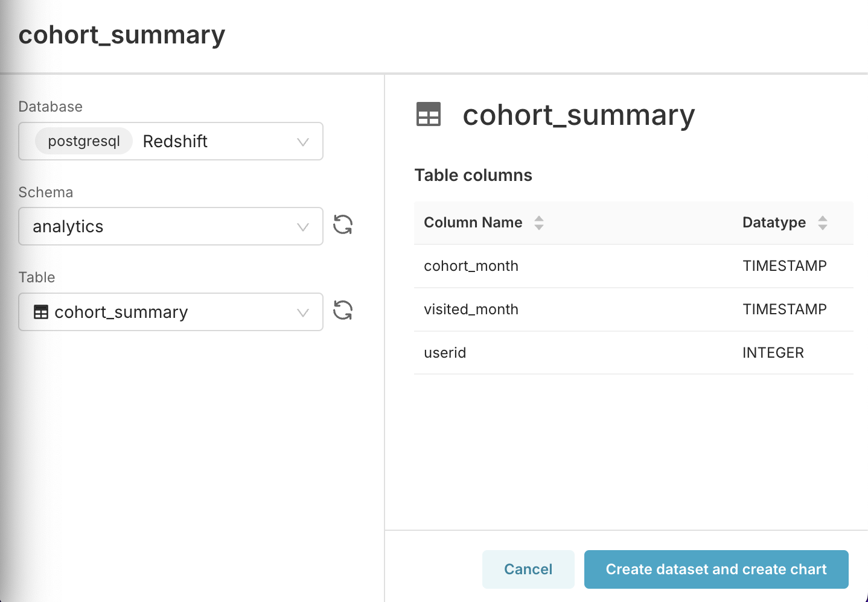Click Redshift text in Database selector
Image resolution: width=868 pixels, height=602 pixels.
175,141
